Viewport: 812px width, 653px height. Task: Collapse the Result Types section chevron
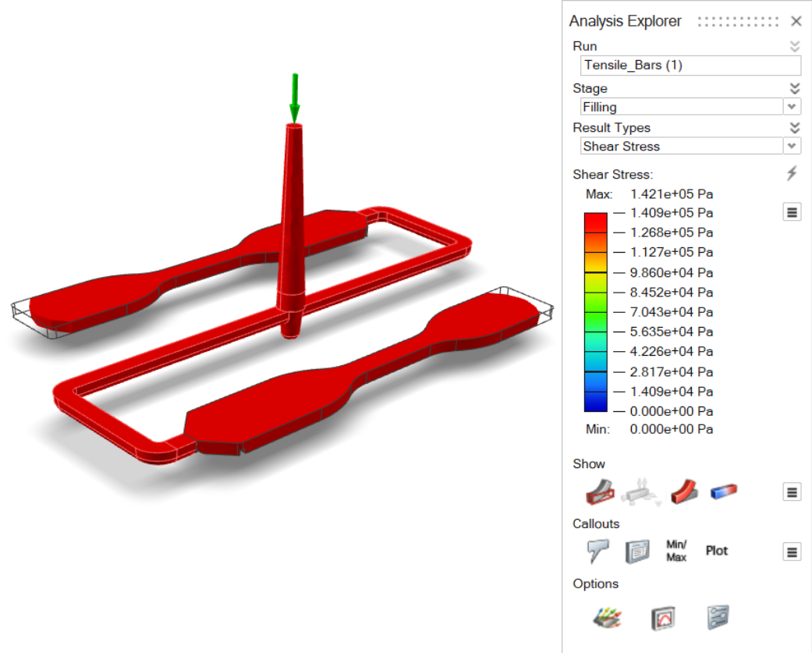point(794,127)
